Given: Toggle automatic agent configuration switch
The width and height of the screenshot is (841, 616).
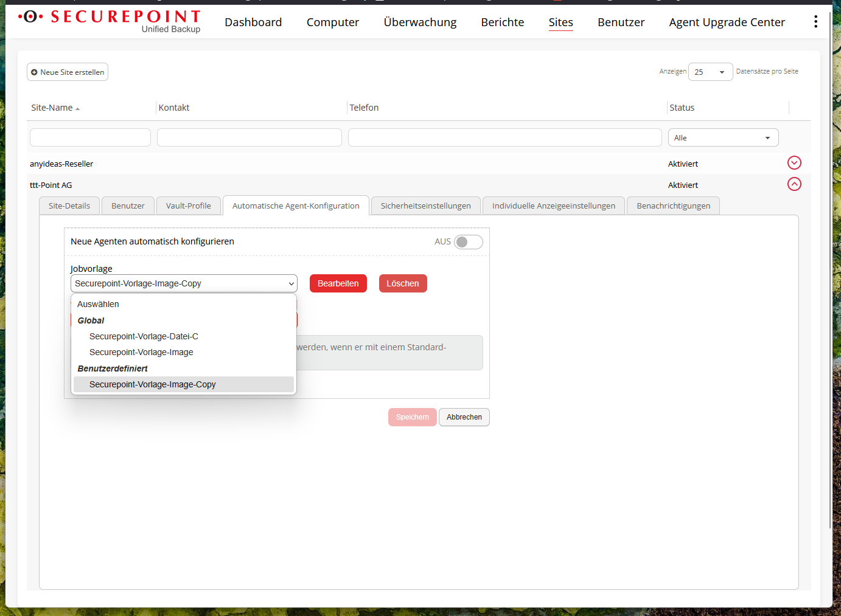Looking at the screenshot, I should tap(468, 242).
